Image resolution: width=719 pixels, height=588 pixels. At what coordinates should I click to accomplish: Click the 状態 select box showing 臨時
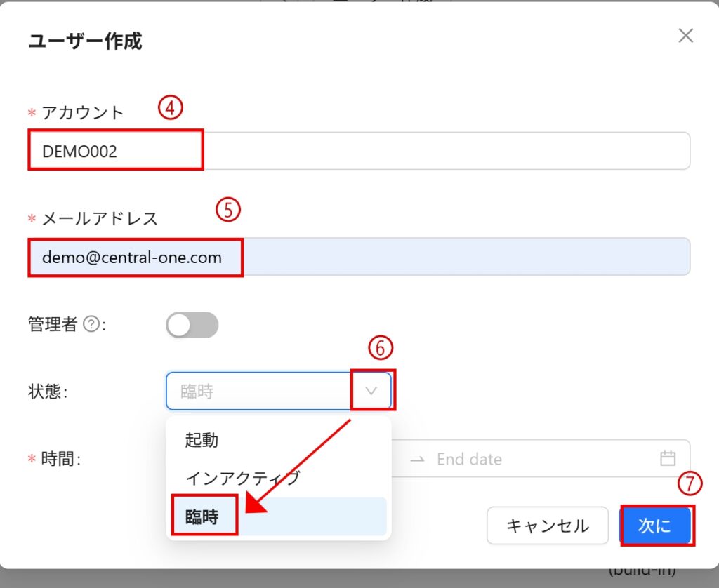coord(260,391)
